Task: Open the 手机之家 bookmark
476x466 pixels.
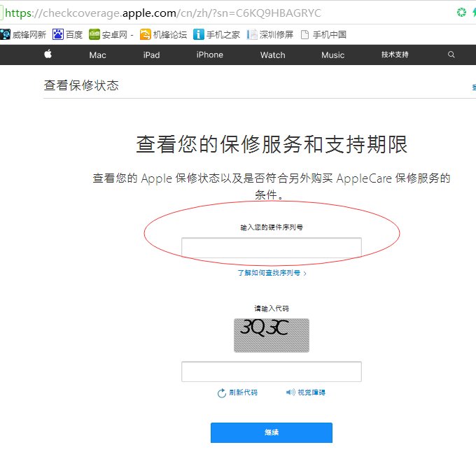Action: coord(217,34)
